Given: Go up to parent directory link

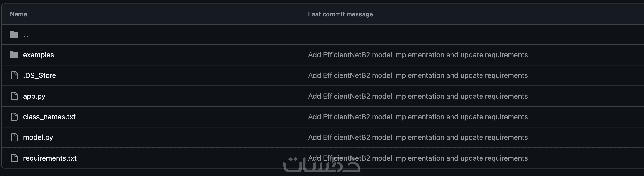Looking at the screenshot, I should 26,35.
